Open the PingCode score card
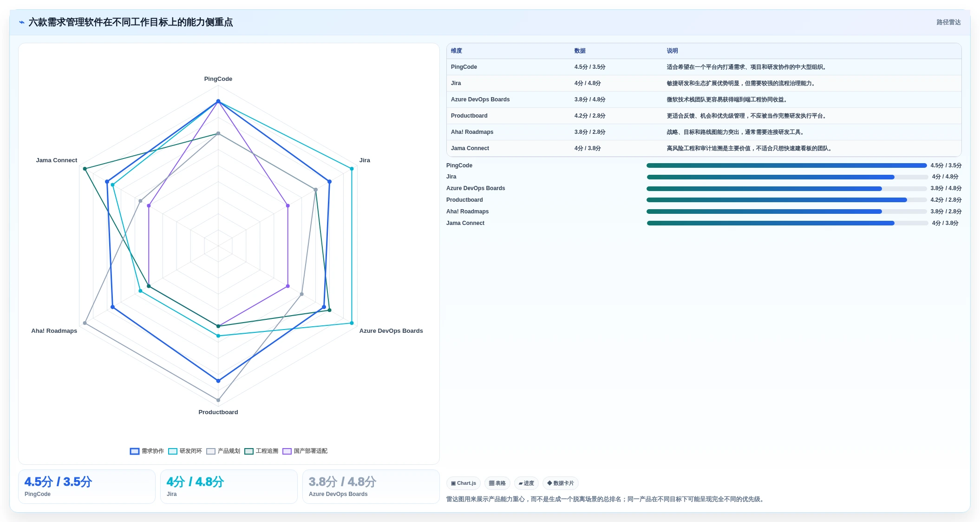 pos(87,486)
